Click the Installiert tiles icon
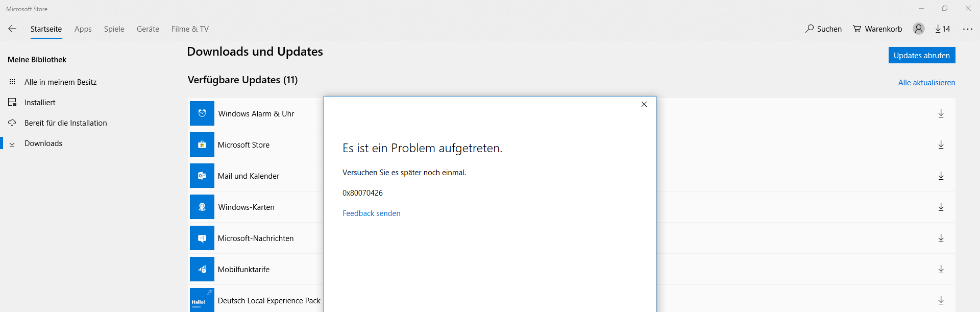 (12, 103)
